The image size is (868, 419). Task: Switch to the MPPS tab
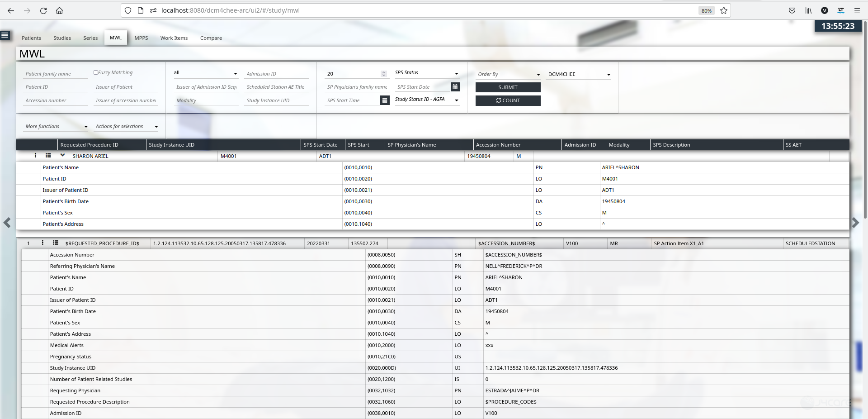pyautogui.click(x=141, y=38)
